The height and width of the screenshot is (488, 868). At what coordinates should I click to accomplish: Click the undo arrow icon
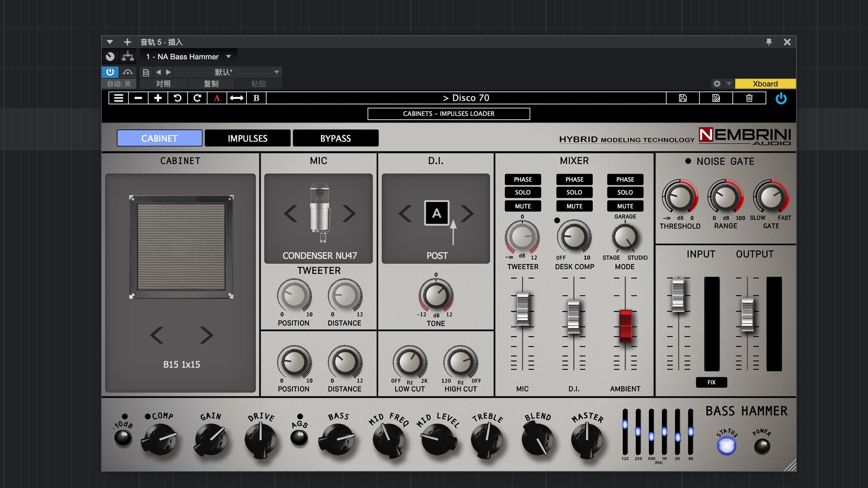[178, 98]
